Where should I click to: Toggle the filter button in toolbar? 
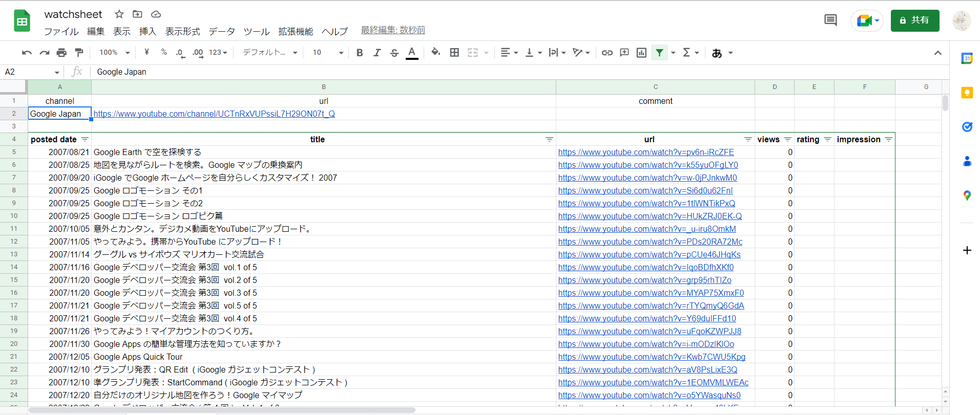coord(660,53)
